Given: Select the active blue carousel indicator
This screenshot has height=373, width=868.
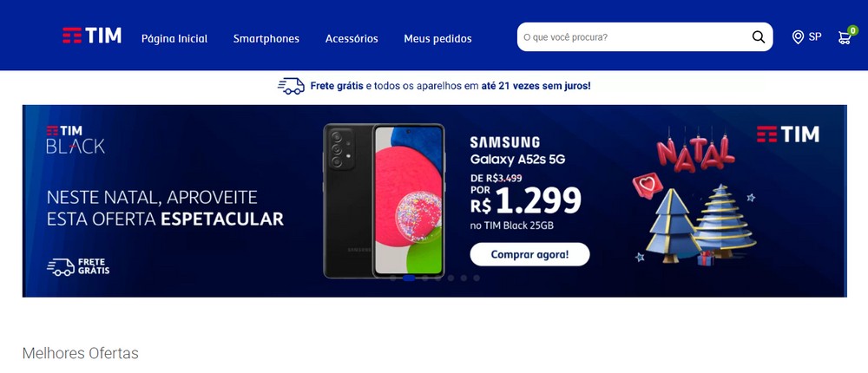Looking at the screenshot, I should tap(409, 278).
